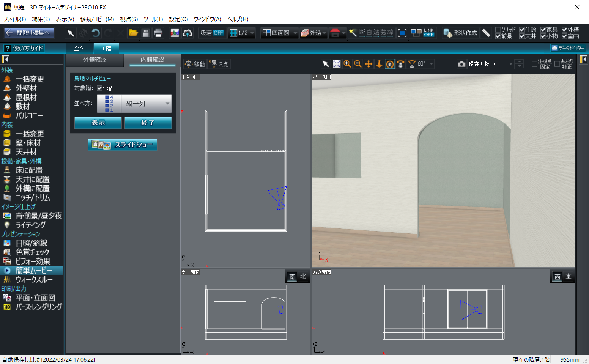This screenshot has width=589, height=364.
Task: Click the cloud upload icon
Action: 187,33
